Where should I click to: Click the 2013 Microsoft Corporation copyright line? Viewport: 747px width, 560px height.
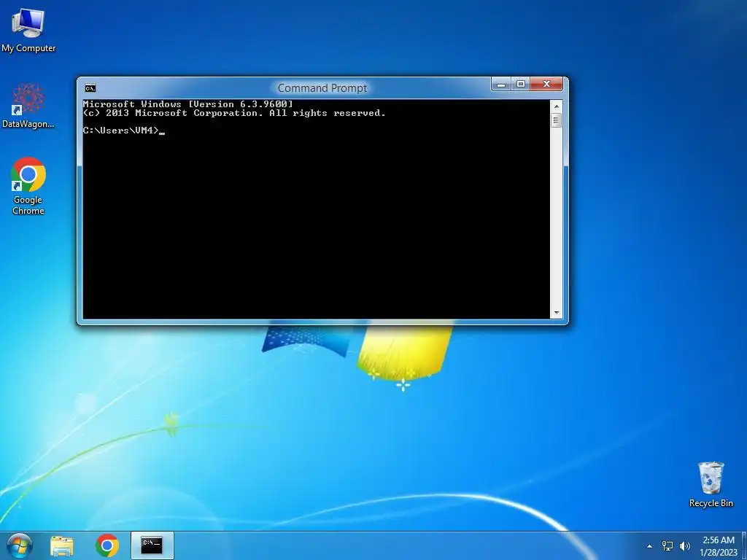[234, 113]
